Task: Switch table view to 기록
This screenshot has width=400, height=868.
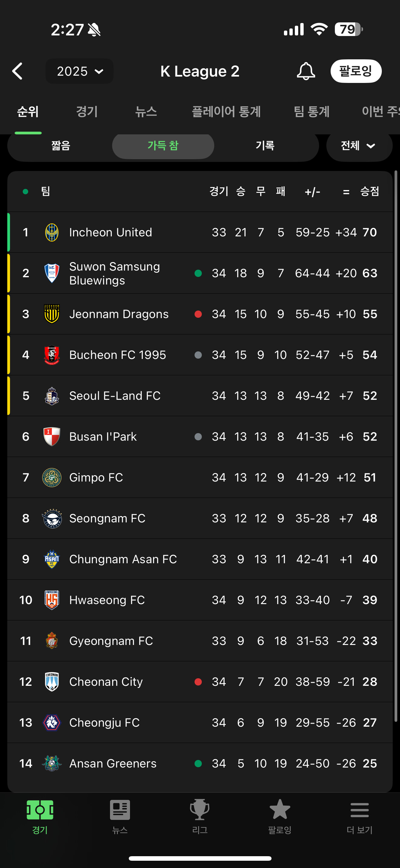Action: [x=265, y=146]
